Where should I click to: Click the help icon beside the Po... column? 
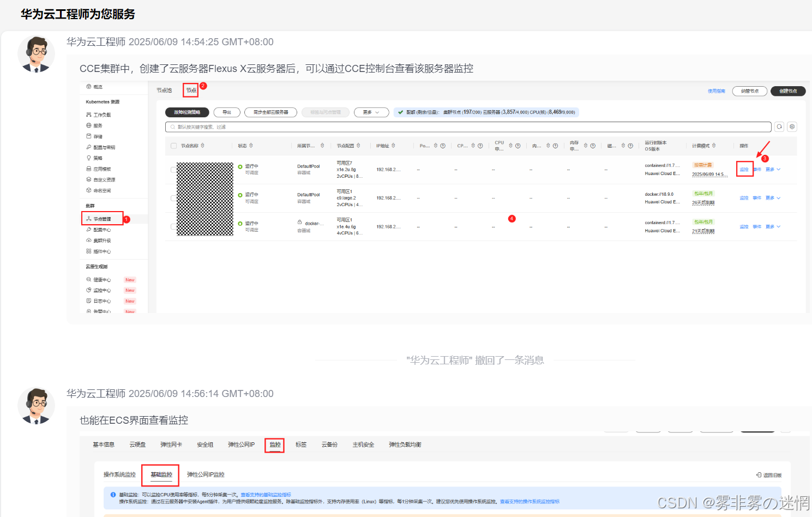click(x=443, y=146)
